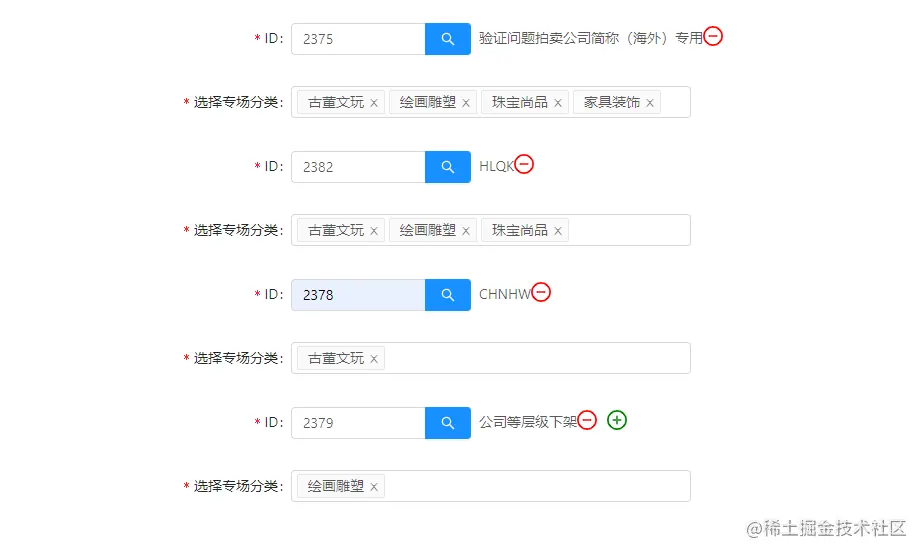Remove the HLQK row with red minus
The width and height of the screenshot is (924, 556).
coord(524,165)
